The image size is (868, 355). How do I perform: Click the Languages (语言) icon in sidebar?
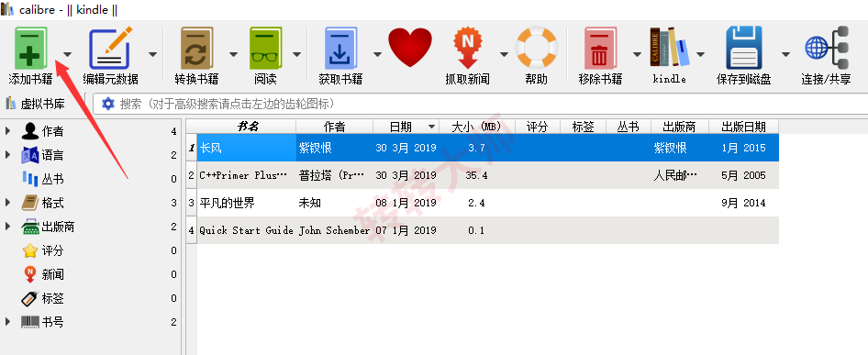coord(30,155)
